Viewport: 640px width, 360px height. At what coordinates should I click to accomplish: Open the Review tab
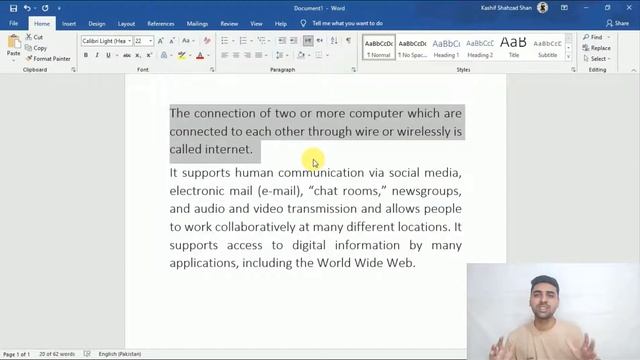click(x=229, y=24)
